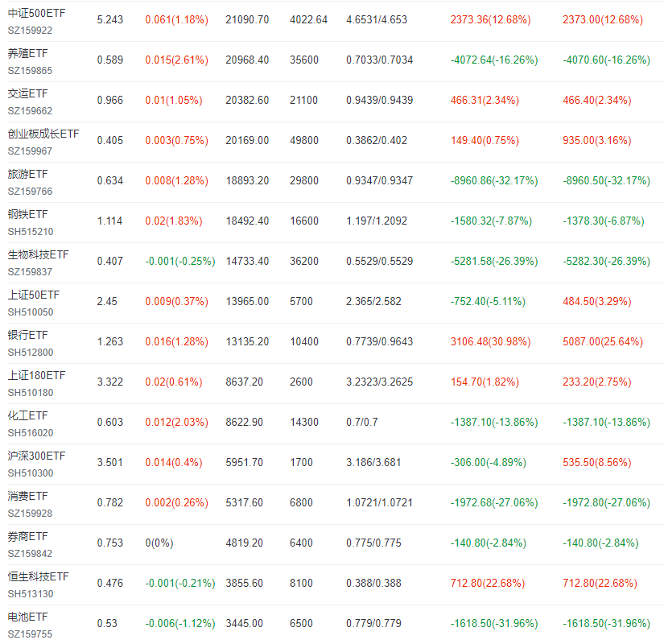Click profit 149.40(0.75%) in 创业板成长ETF row

485,141
